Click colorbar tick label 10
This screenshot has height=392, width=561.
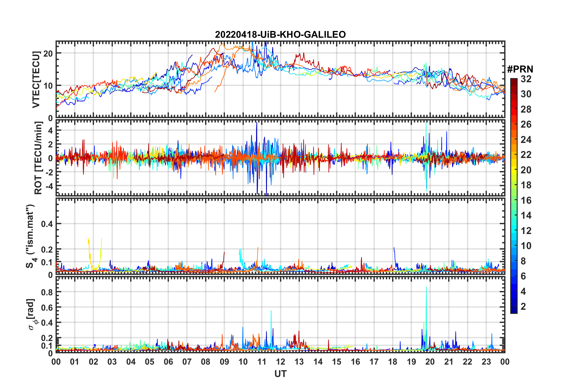[x=526, y=246]
